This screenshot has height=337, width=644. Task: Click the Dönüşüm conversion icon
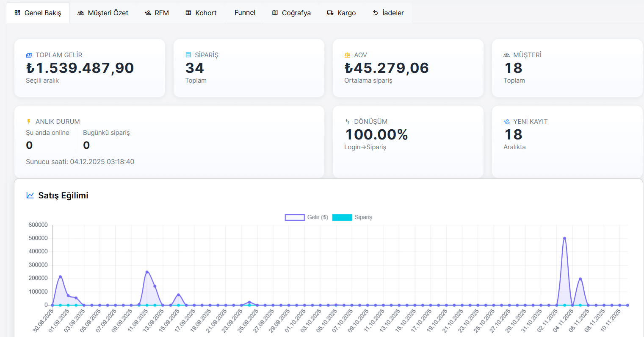(x=347, y=121)
